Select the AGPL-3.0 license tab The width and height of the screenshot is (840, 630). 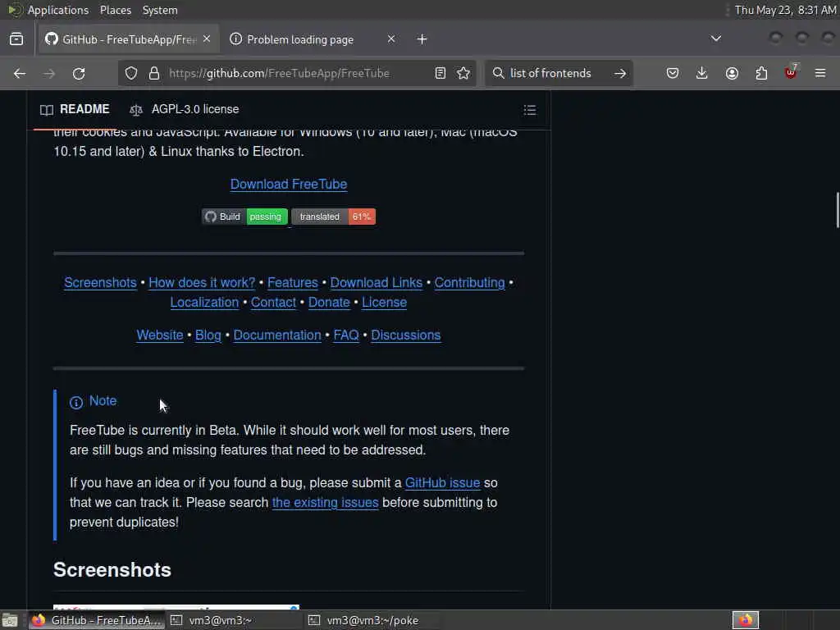point(184,109)
